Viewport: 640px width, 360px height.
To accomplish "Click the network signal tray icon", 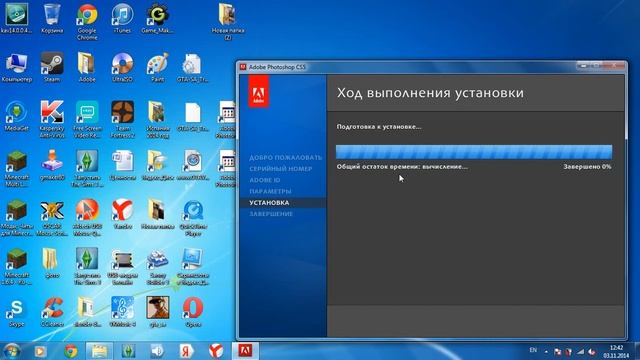I will point(580,352).
